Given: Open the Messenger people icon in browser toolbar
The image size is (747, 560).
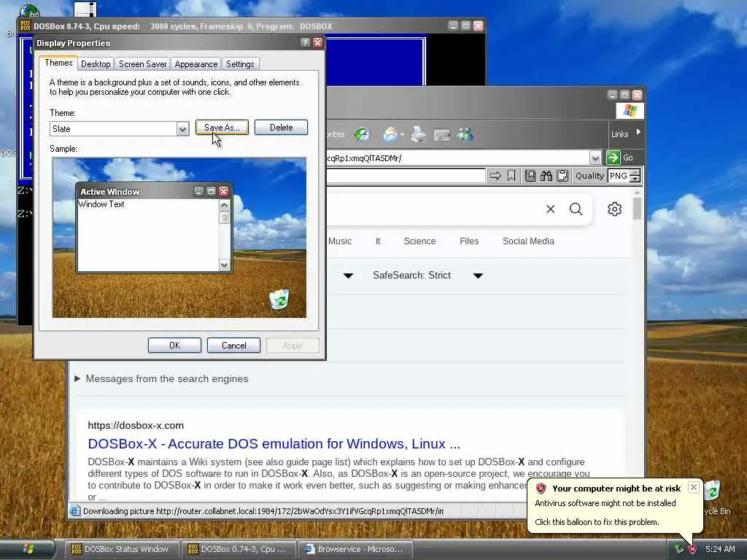Looking at the screenshot, I should click(465, 134).
